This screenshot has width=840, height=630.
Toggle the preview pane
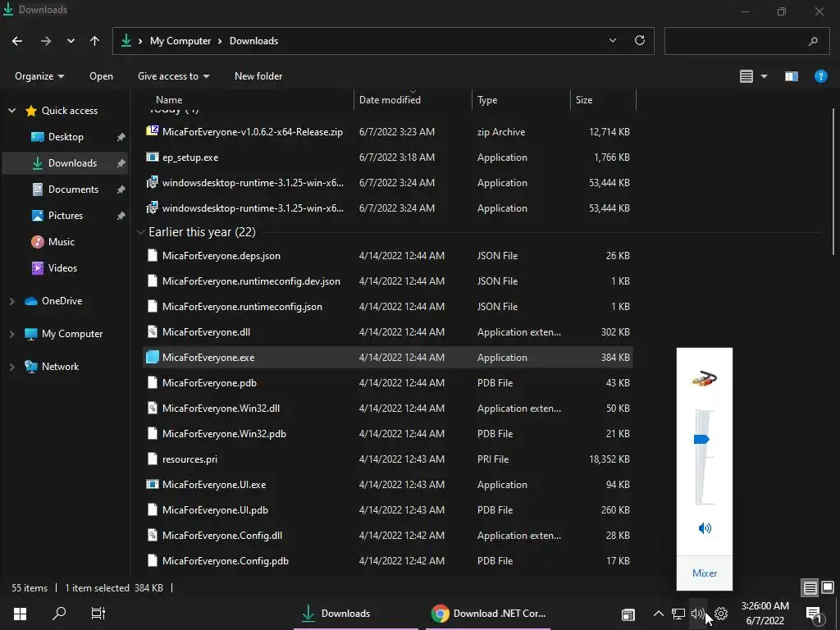[792, 76]
